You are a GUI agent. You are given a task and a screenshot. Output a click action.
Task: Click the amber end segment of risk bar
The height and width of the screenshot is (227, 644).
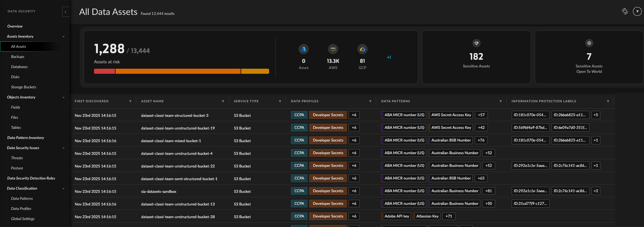point(255,71)
